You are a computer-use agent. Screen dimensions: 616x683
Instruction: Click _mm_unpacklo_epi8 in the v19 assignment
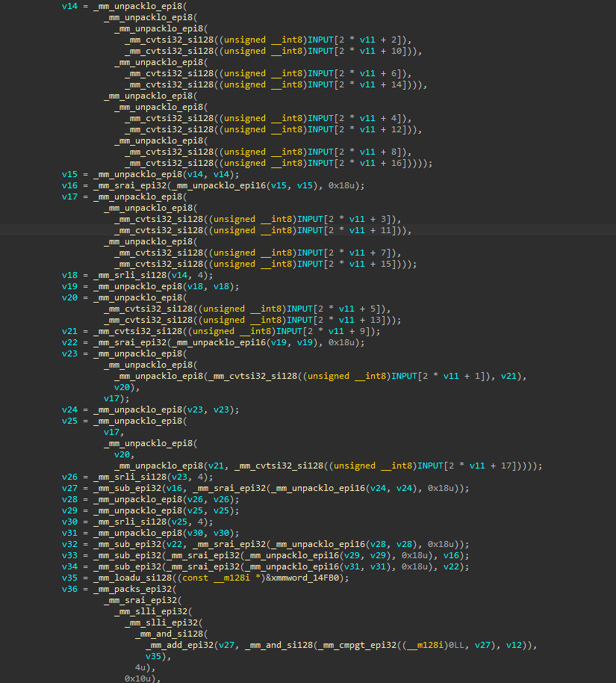click(x=138, y=286)
